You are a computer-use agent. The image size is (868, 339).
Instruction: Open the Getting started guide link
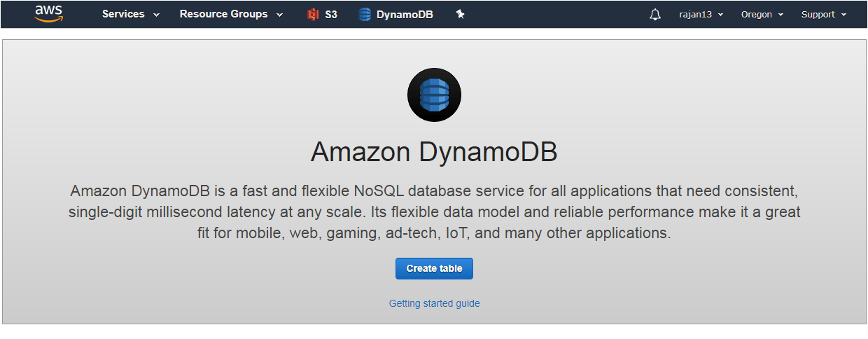pyautogui.click(x=434, y=303)
